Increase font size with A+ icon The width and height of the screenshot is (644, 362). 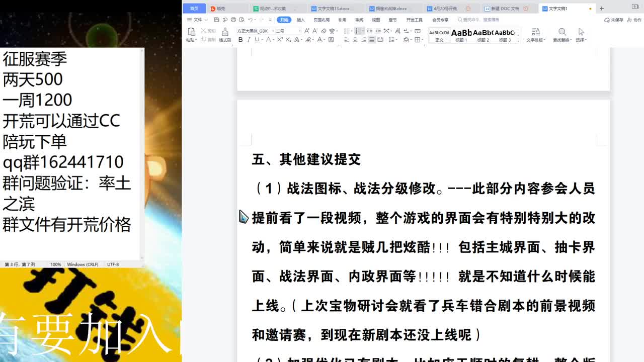coord(307,31)
